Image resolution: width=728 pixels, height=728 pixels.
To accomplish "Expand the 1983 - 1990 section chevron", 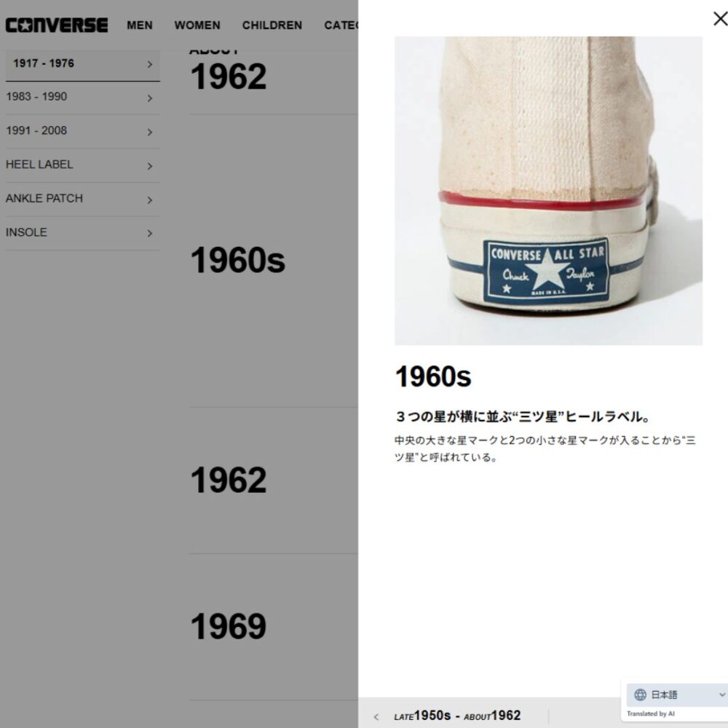I will pyautogui.click(x=149, y=98).
